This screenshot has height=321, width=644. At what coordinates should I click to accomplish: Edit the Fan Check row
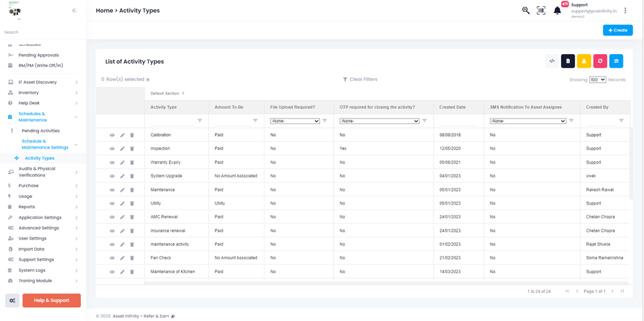[122, 258]
